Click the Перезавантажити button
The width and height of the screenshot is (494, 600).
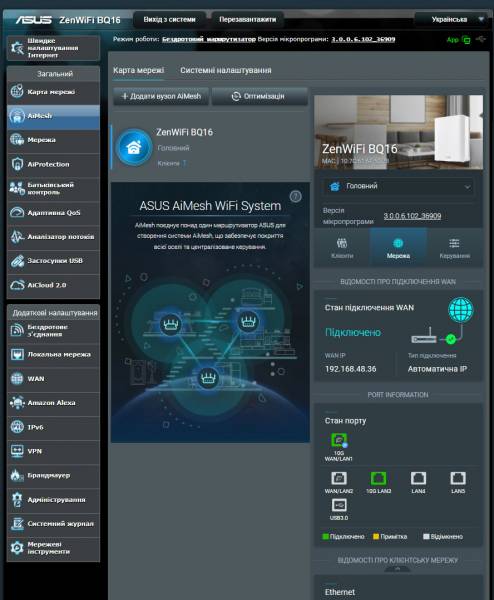(x=248, y=20)
